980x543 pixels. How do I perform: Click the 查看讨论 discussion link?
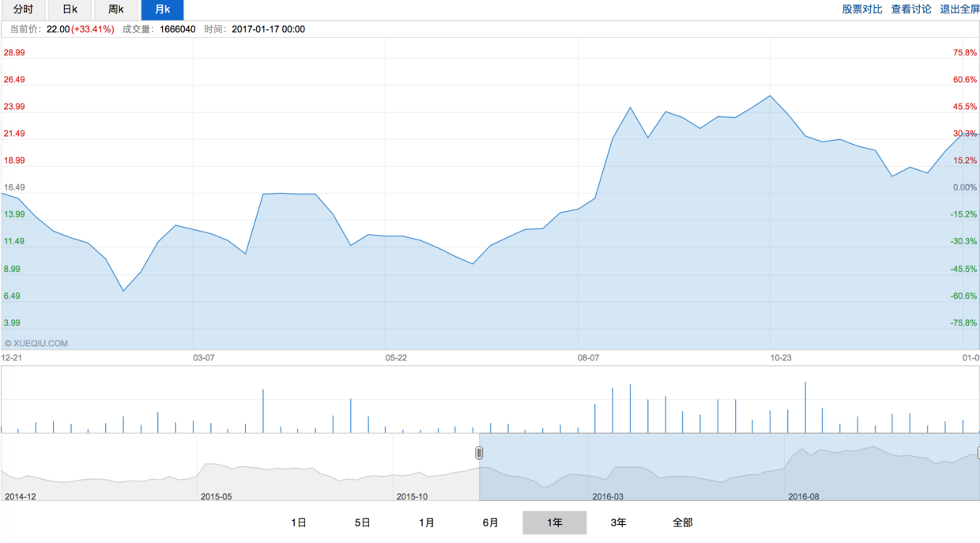coord(910,9)
